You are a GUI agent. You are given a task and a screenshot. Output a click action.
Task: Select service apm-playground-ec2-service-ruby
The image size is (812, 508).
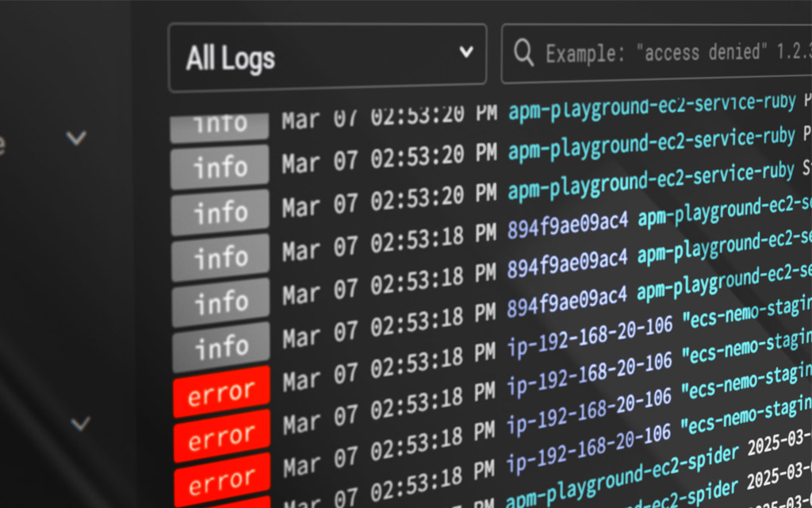650,147
